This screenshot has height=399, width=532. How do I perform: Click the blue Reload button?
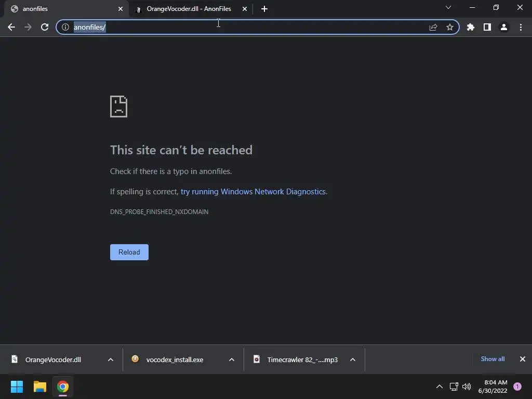129,252
